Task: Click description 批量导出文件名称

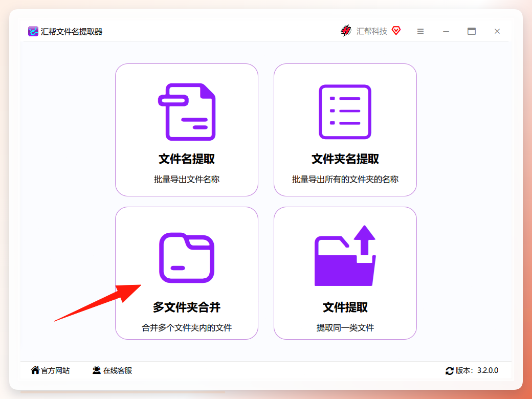Action: point(187,180)
